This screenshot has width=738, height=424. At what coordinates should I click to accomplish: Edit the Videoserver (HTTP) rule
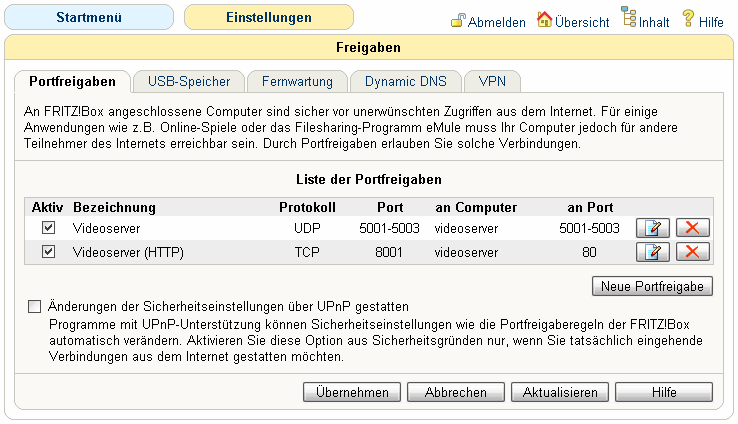653,251
